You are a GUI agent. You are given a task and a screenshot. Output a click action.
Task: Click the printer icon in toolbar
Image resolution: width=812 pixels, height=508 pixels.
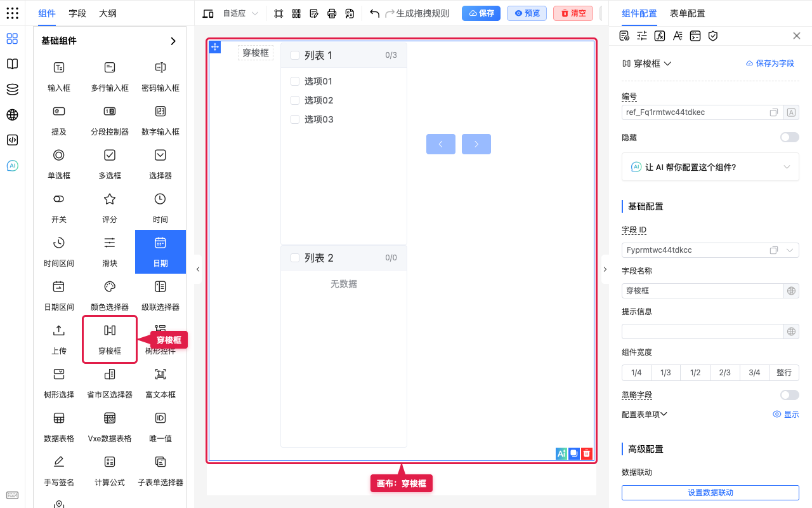pyautogui.click(x=332, y=13)
